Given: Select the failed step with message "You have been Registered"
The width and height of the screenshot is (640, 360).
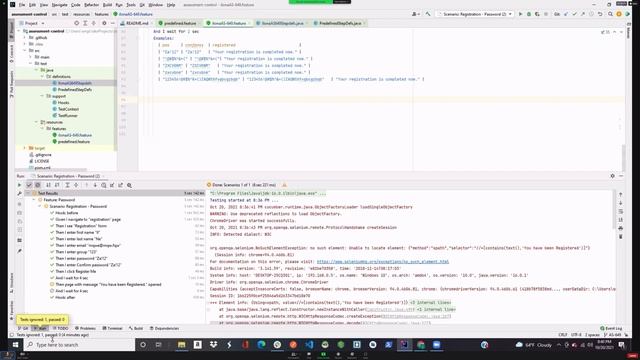Looking at the screenshot, I should coord(108,284).
